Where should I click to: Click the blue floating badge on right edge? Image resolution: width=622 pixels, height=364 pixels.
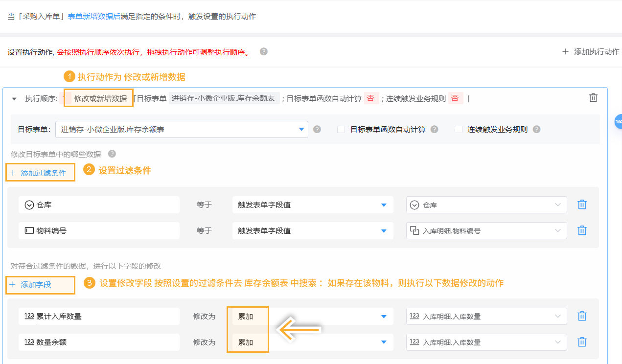619,121
